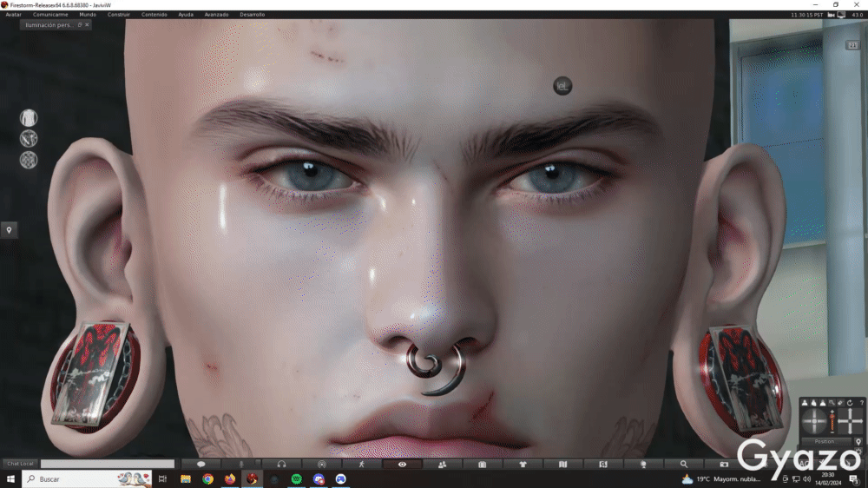Screen dimensions: 868x488
Task: Open Spotify from taskbar
Action: click(x=296, y=478)
